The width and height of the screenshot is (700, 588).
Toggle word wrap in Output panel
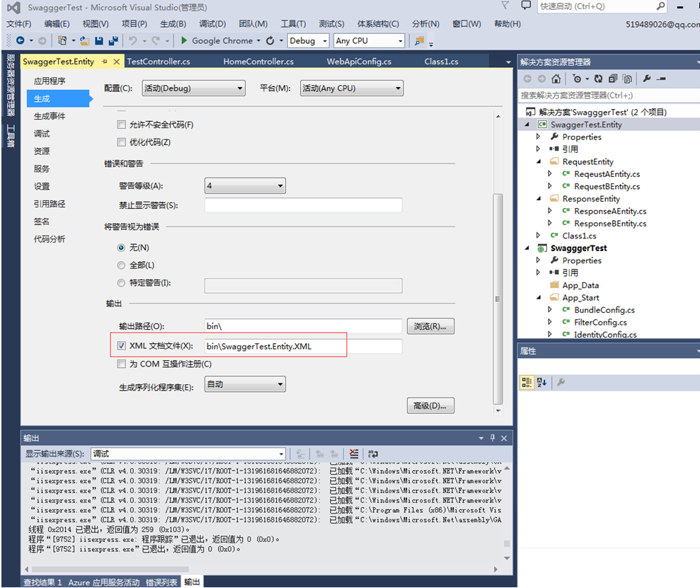point(373,454)
